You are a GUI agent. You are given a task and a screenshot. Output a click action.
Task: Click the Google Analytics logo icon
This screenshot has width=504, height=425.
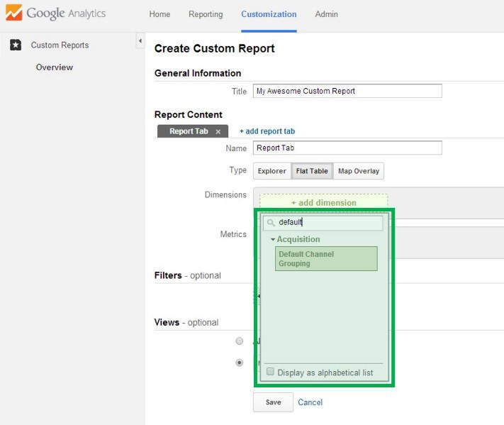(x=13, y=13)
